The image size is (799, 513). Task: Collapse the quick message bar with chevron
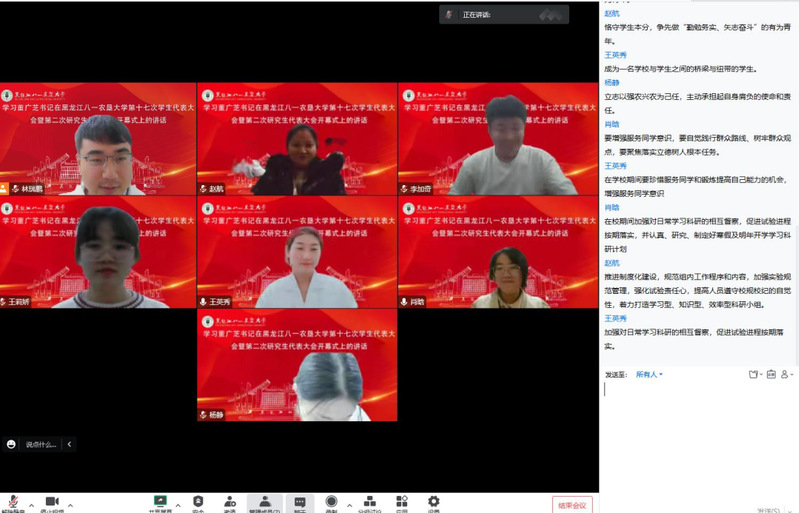tap(69, 444)
